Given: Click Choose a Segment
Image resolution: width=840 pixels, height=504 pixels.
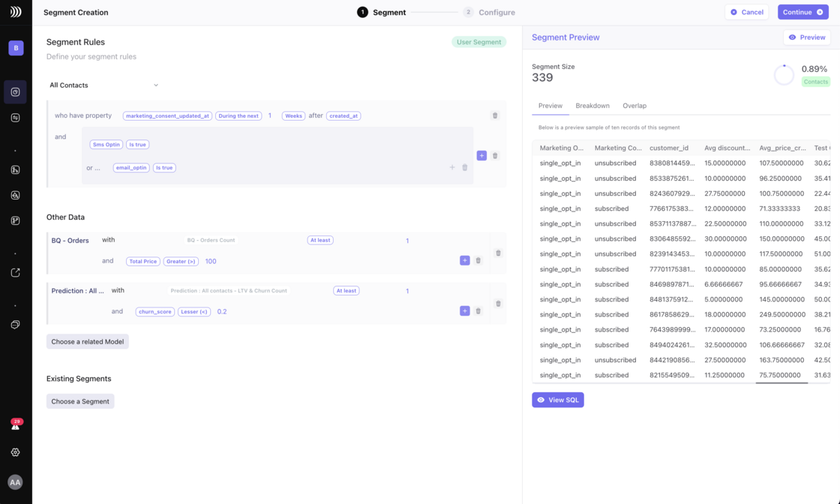Looking at the screenshot, I should pos(80,401).
